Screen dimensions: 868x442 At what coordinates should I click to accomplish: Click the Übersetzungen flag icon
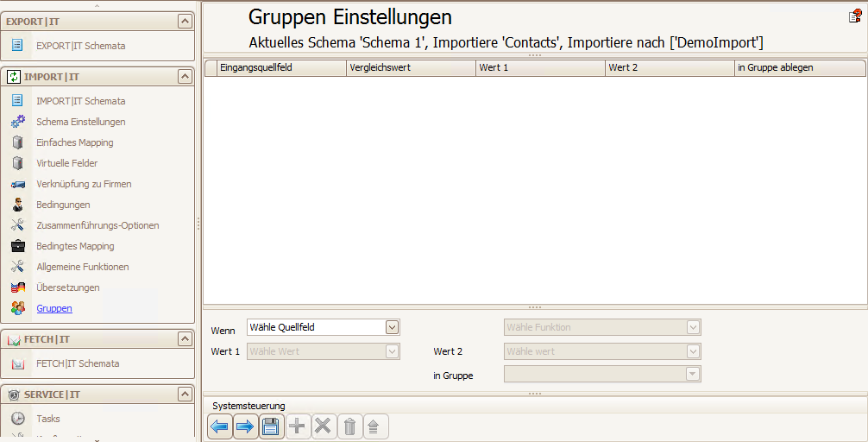(18, 287)
